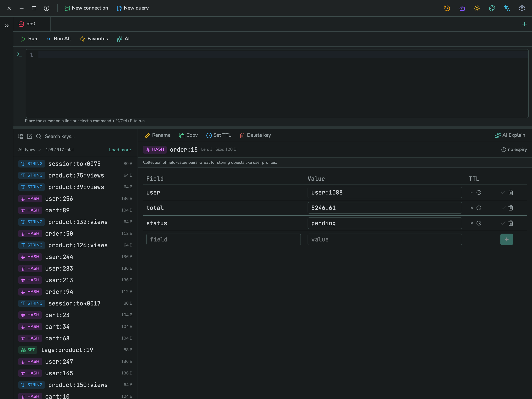Click AI Explain for this key

pos(510,135)
